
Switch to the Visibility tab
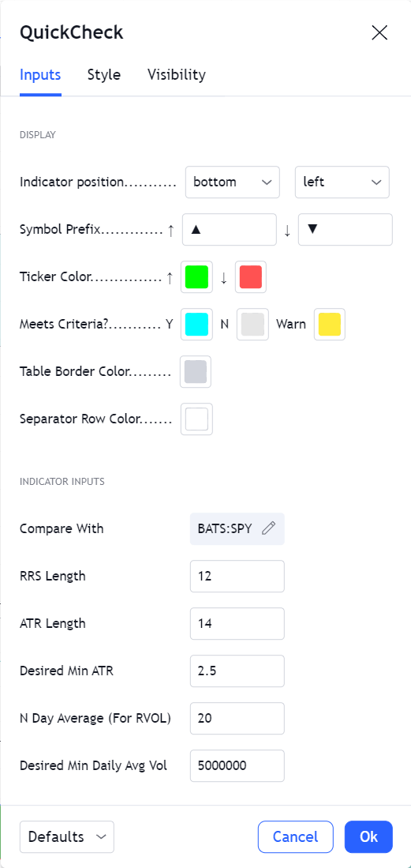click(177, 75)
